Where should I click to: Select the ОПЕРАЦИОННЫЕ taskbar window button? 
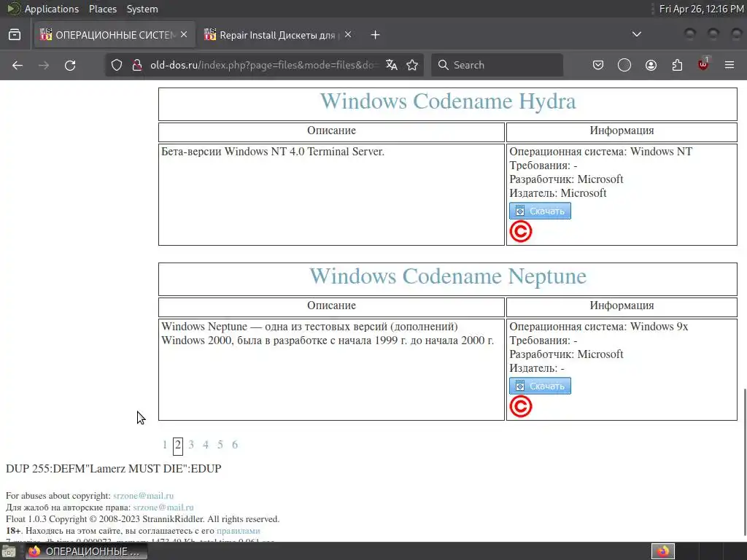pos(86,551)
